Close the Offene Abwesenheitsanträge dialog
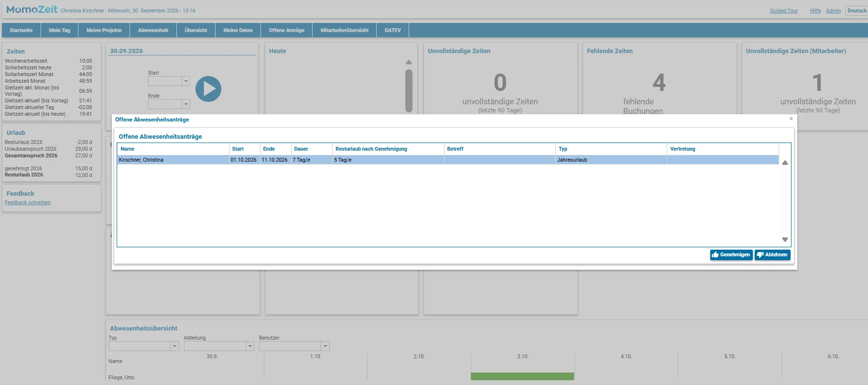Image resolution: width=868 pixels, height=385 pixels. [x=791, y=119]
